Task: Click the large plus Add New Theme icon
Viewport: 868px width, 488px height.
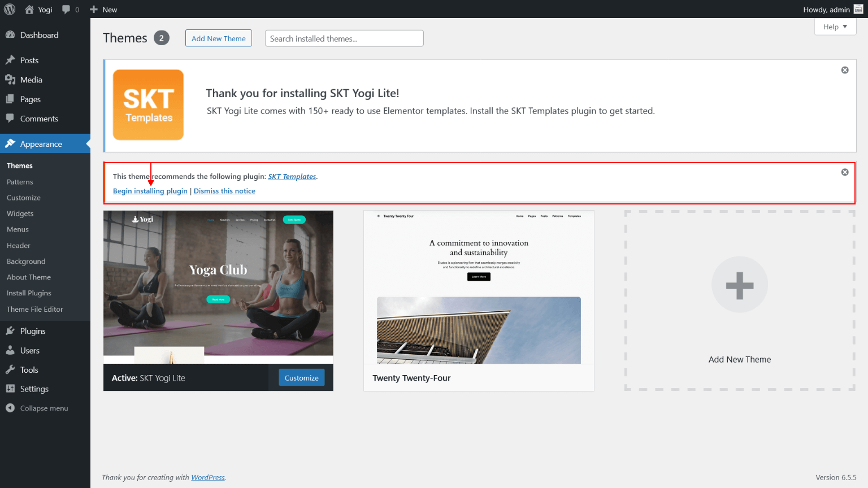Action: click(739, 285)
